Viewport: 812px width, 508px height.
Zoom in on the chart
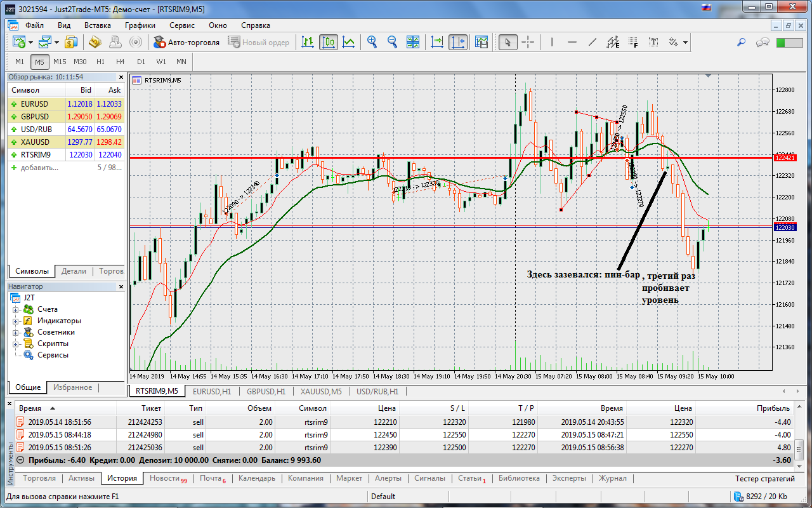372,43
